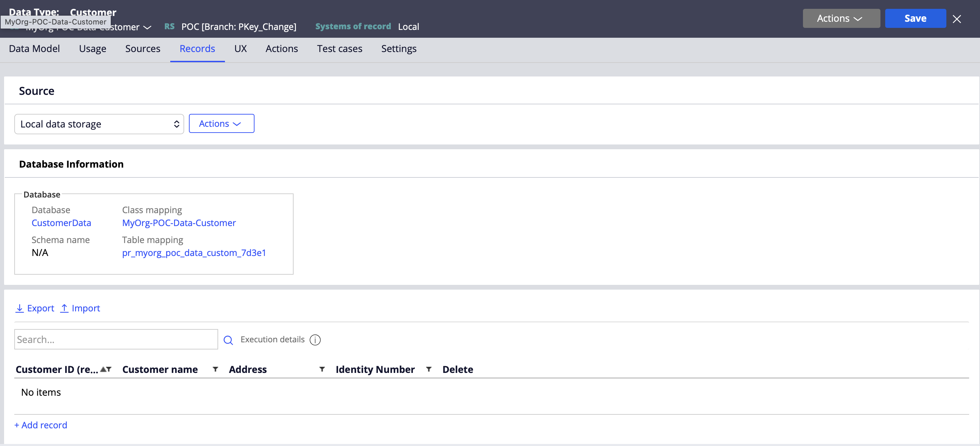
Task: Expand the source Actions menu
Action: click(222, 123)
